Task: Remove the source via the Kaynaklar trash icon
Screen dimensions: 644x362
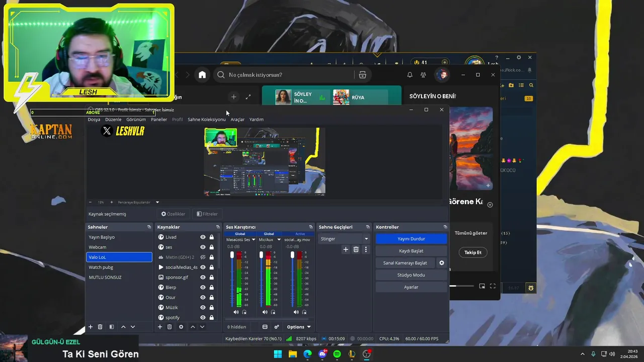Action: tap(170, 327)
